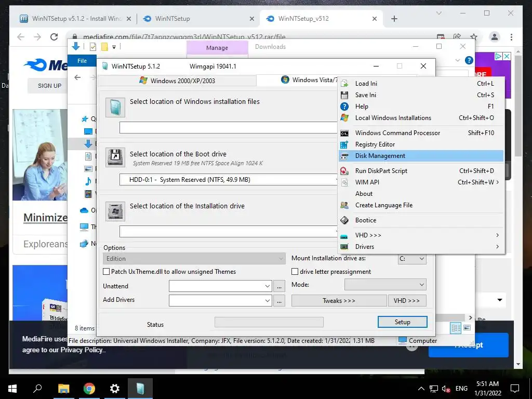Open Chrome from the taskbar

tap(89, 389)
